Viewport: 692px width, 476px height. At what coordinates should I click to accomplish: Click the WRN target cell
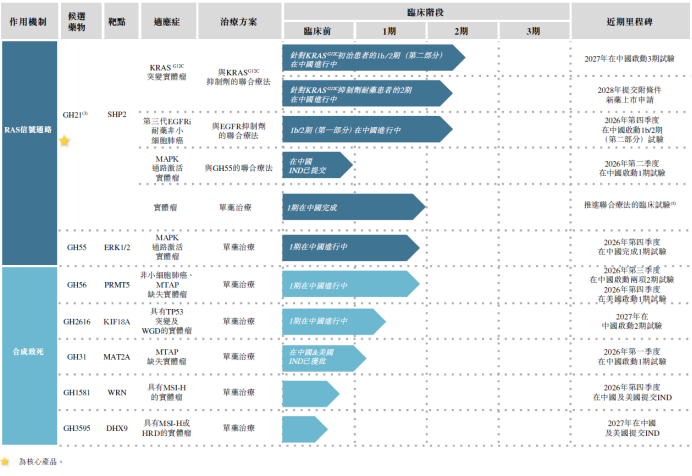point(117,392)
